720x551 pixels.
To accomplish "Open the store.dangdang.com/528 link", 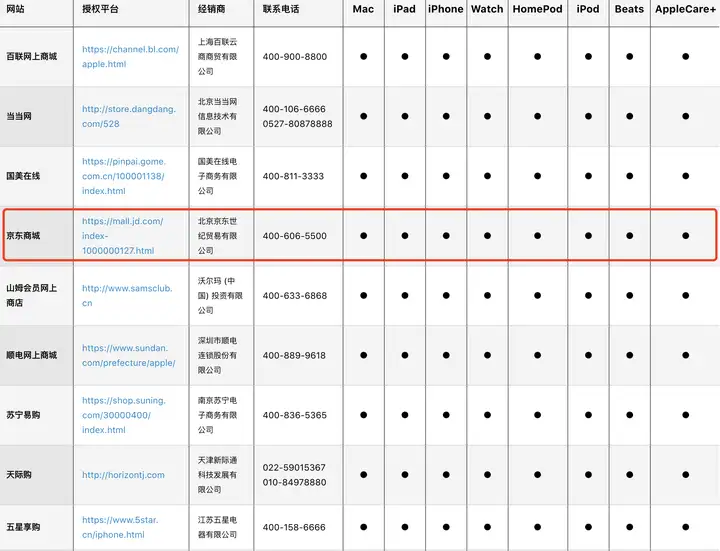I will point(129,116).
